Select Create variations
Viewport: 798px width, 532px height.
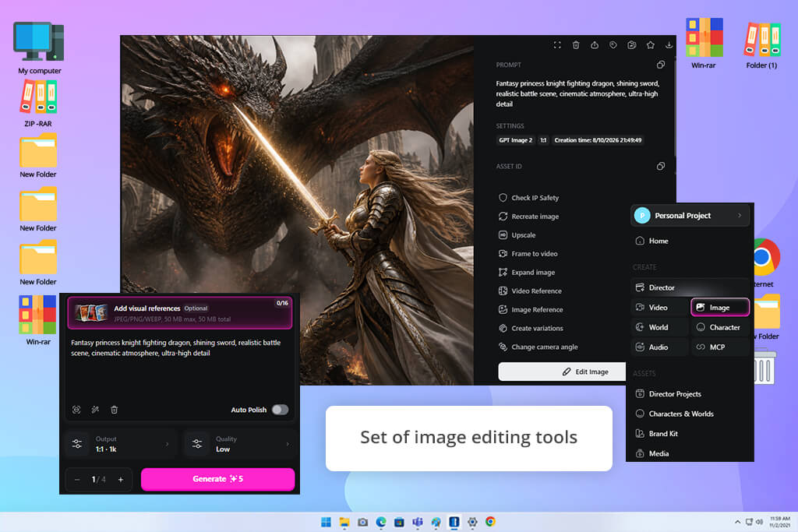(530, 329)
